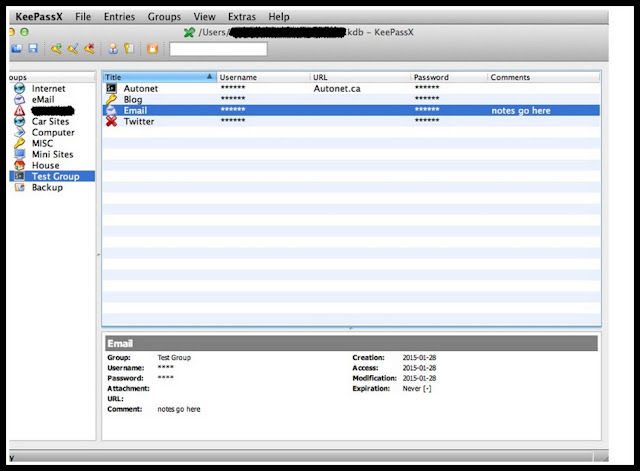Viewport: 640px width, 471px height.
Task: Select the MISC group
Action: pyautogui.click(x=42, y=144)
